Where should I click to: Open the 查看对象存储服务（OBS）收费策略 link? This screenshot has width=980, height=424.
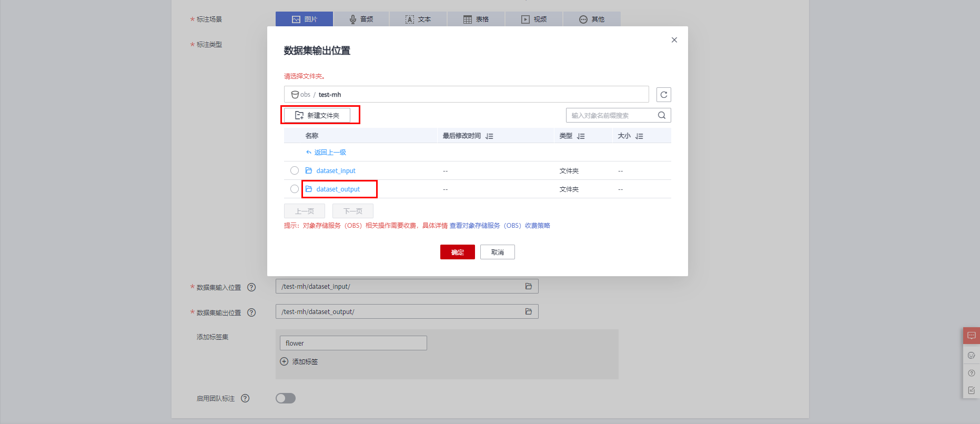[x=500, y=226]
